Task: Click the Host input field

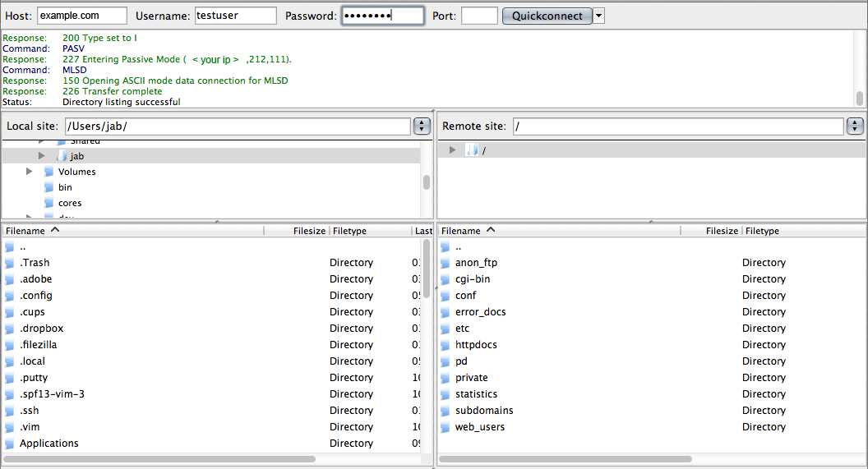Action: [x=82, y=16]
